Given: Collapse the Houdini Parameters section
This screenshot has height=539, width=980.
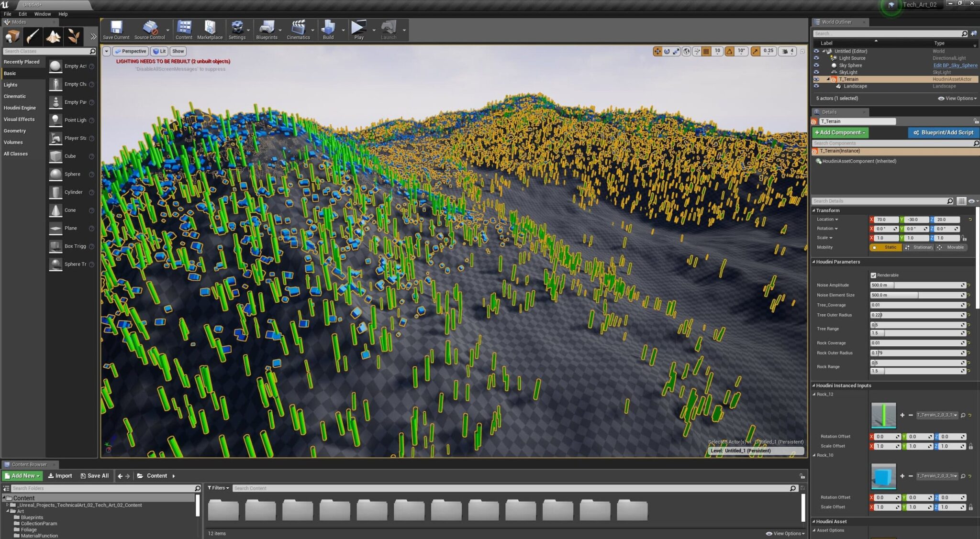Looking at the screenshot, I should pyautogui.click(x=813, y=262).
